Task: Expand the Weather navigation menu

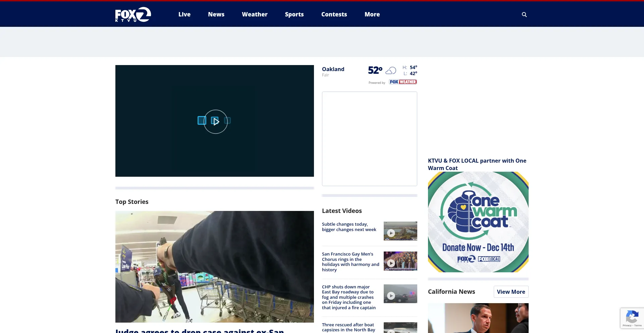Action: pyautogui.click(x=255, y=14)
